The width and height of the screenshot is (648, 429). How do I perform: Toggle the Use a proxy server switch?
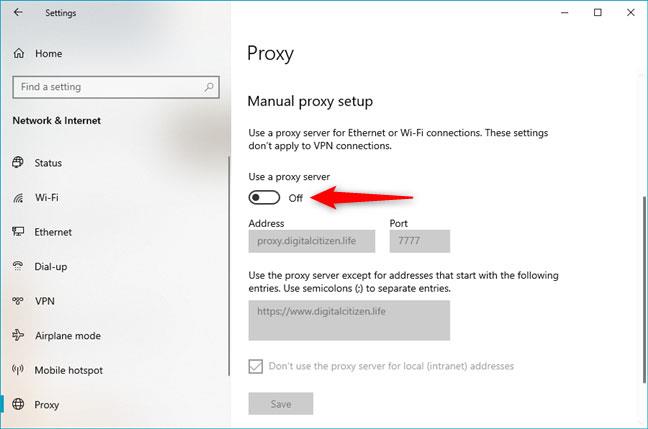click(x=264, y=198)
